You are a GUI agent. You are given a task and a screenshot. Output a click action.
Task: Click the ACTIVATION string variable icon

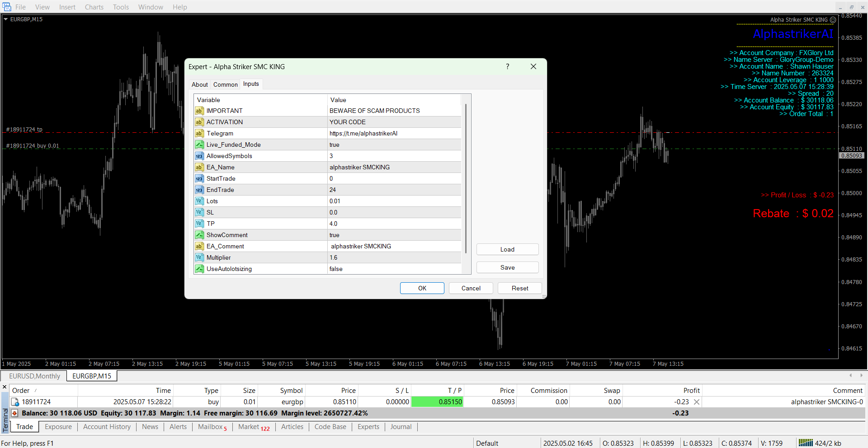pyautogui.click(x=199, y=122)
